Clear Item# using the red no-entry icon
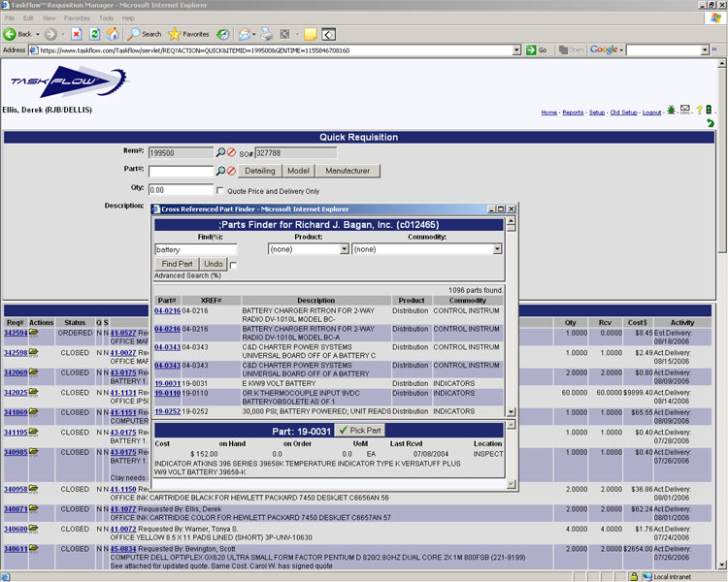 coord(231,152)
